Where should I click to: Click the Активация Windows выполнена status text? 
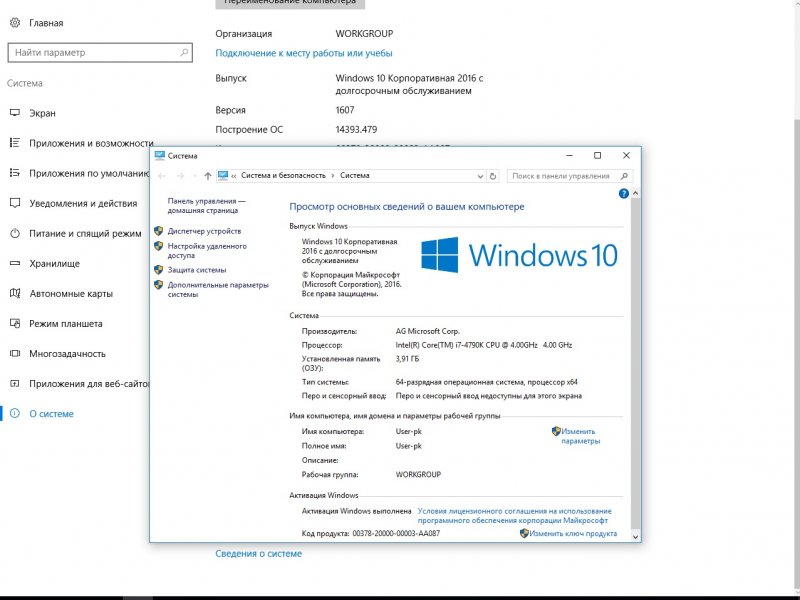point(356,511)
